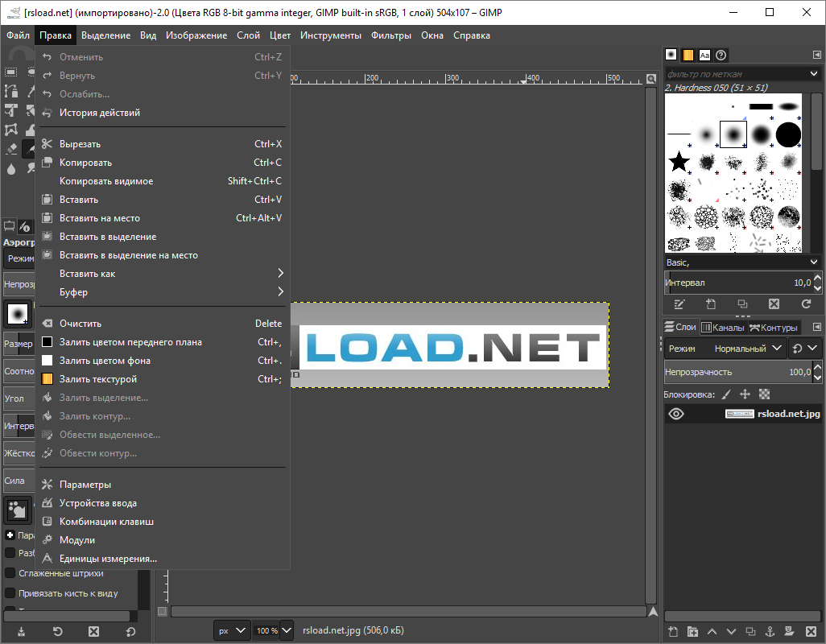The image size is (826, 644).
Task: Toggle lock position and size
Action: (x=745, y=394)
